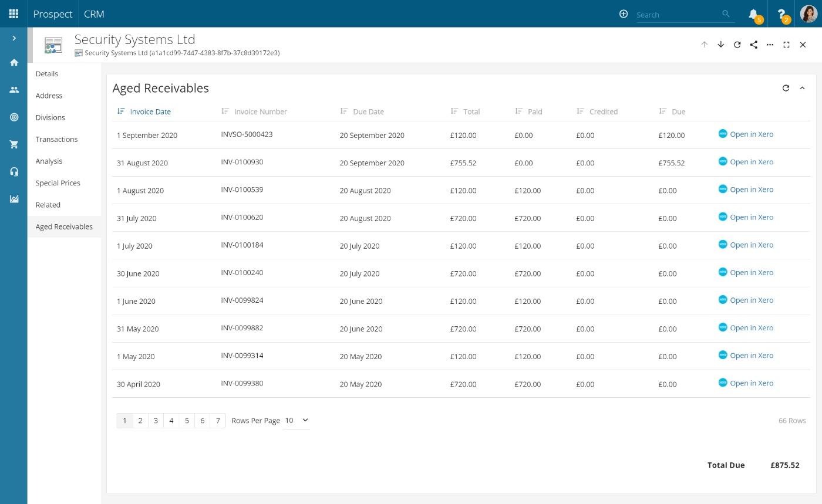Open the Special Prices section
The height and width of the screenshot is (504, 822).
(x=58, y=182)
